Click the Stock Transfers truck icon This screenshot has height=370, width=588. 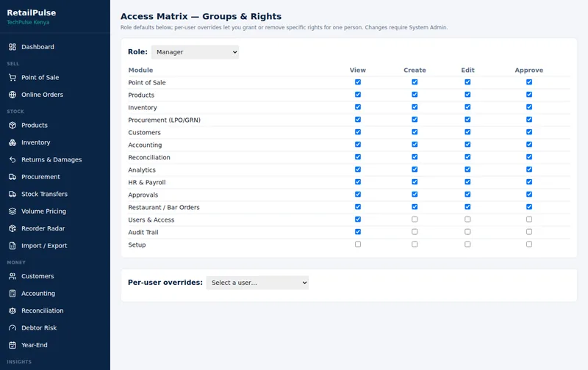point(12,194)
